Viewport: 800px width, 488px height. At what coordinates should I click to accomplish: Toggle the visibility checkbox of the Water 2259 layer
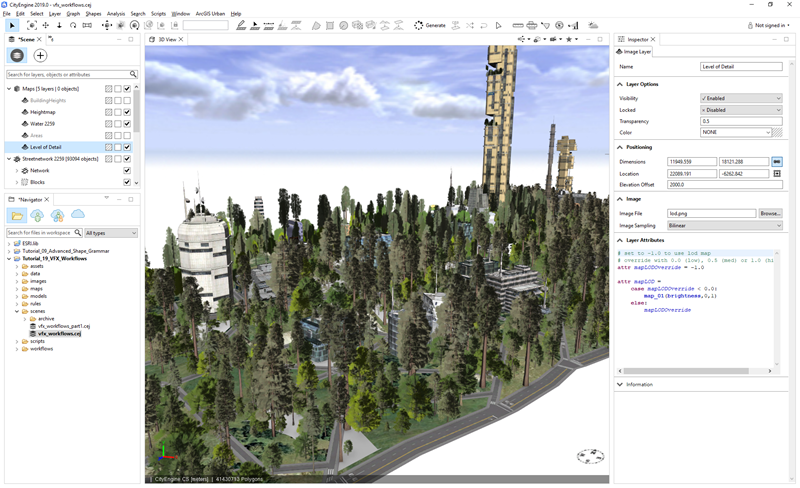pyautogui.click(x=127, y=124)
